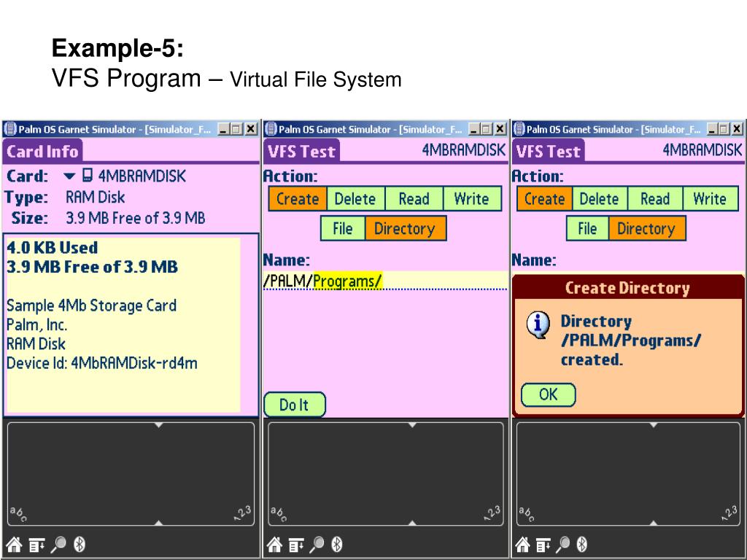Open Card dropdown arrow for 4MBRAMDISK
747x560 pixels.
[69, 176]
